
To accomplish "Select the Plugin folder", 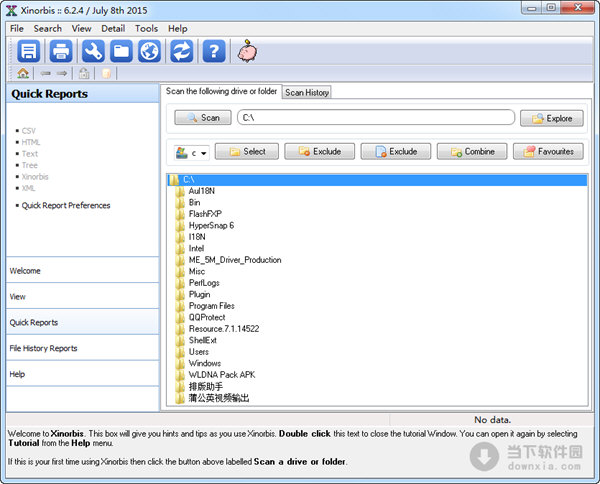I will click(199, 294).
